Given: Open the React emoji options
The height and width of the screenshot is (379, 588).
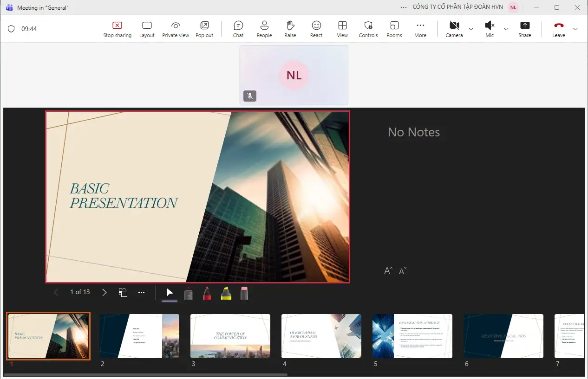Looking at the screenshot, I should pyautogui.click(x=316, y=29).
